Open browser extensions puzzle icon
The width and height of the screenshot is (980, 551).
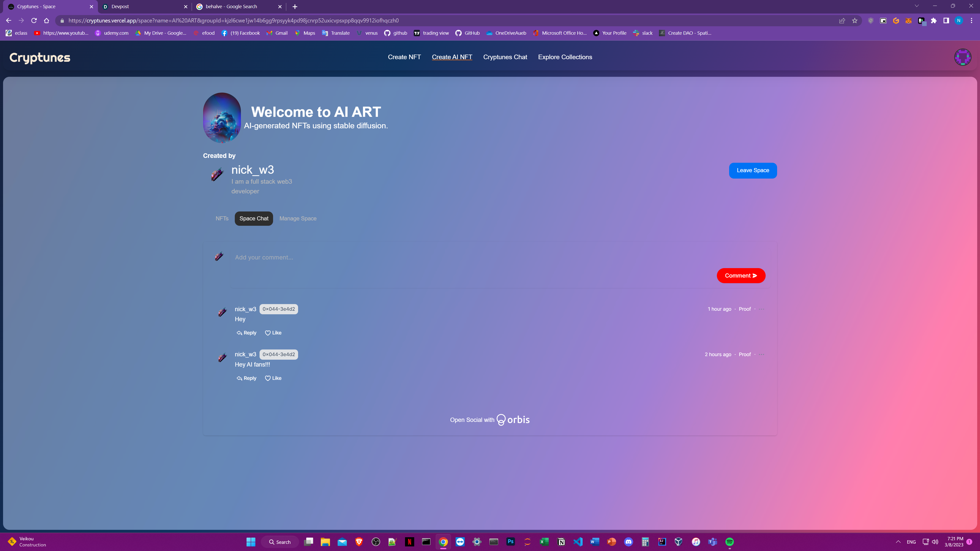pos(934,20)
